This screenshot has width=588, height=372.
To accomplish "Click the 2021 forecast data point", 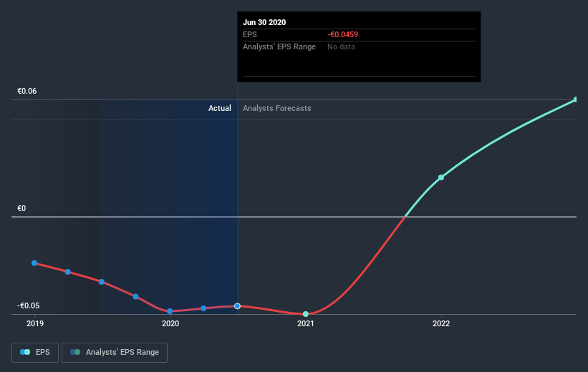I will [306, 314].
